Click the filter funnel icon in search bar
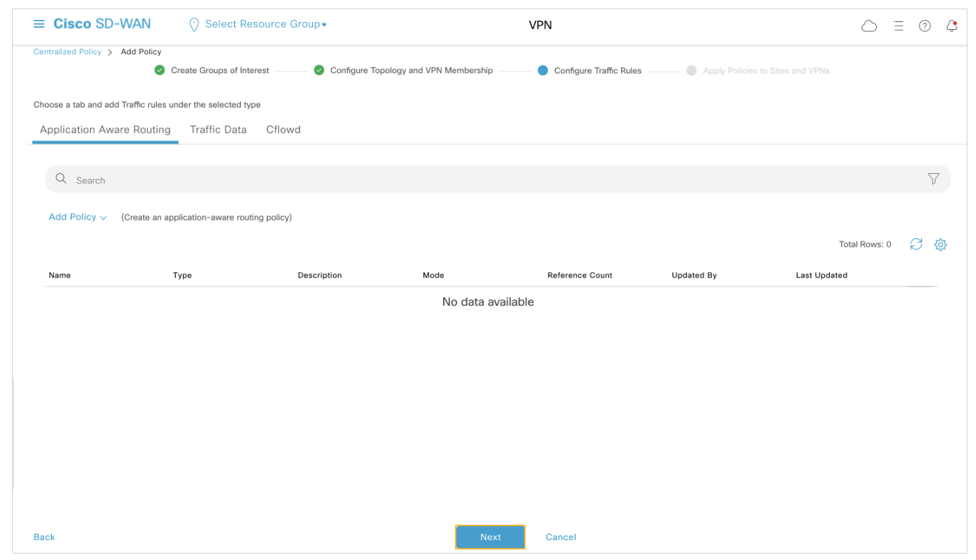The image size is (976, 560). click(x=933, y=179)
